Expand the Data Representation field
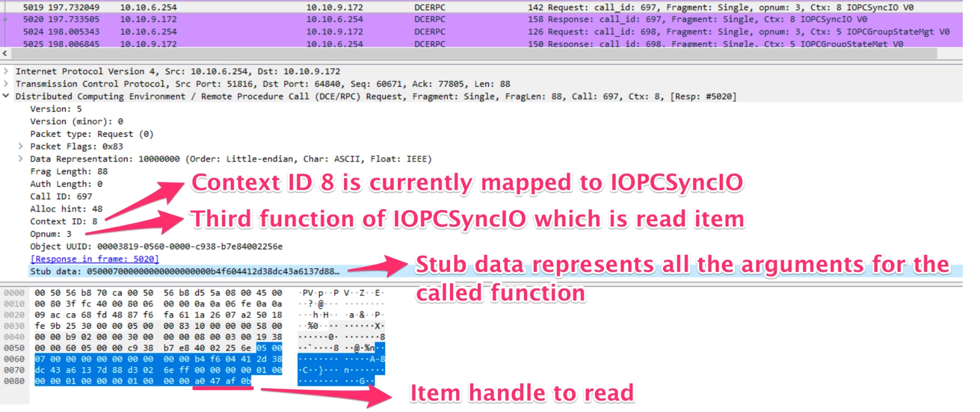The width and height of the screenshot is (980, 412). pos(21,159)
